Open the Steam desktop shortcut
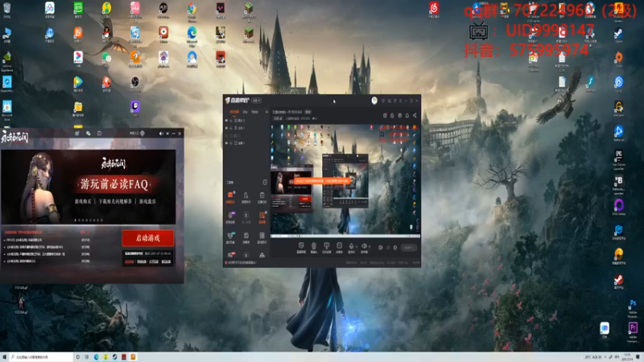This screenshot has height=362, width=644. coord(618,33)
